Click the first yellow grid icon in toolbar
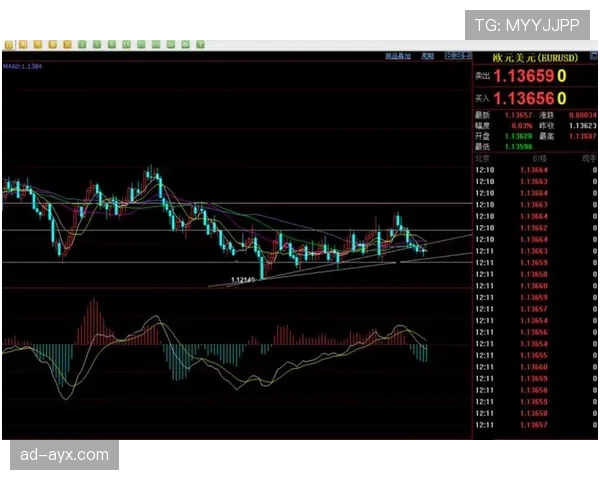 pyautogui.click(x=5, y=44)
